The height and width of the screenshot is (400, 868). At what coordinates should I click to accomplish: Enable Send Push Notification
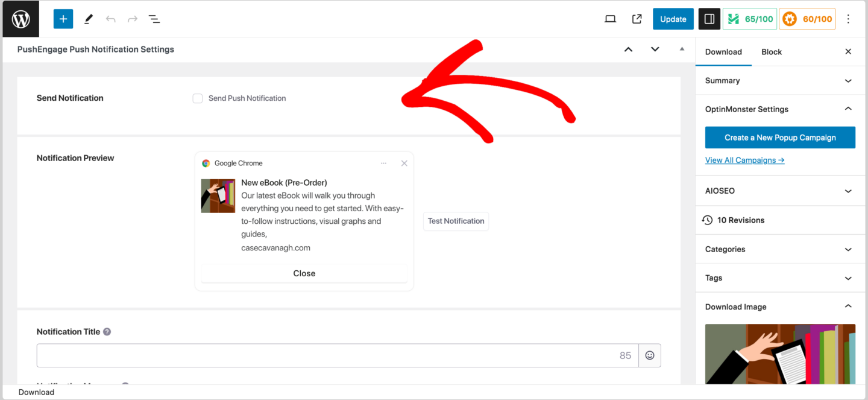(197, 98)
